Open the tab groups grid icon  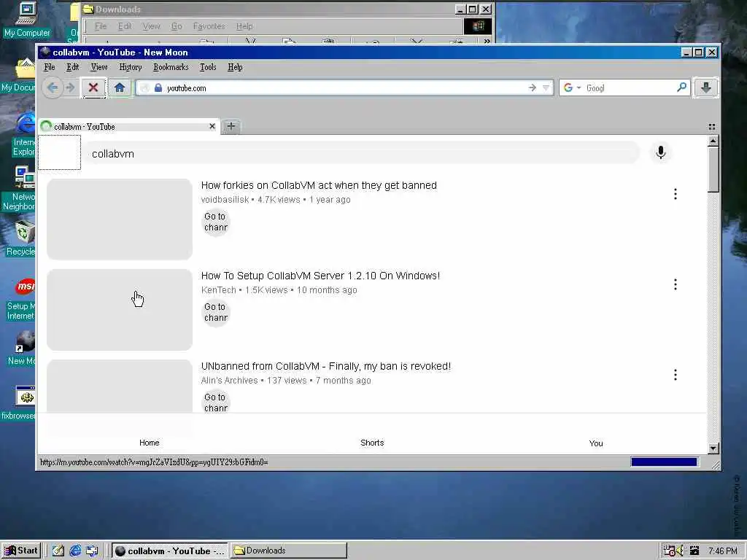pos(712,127)
